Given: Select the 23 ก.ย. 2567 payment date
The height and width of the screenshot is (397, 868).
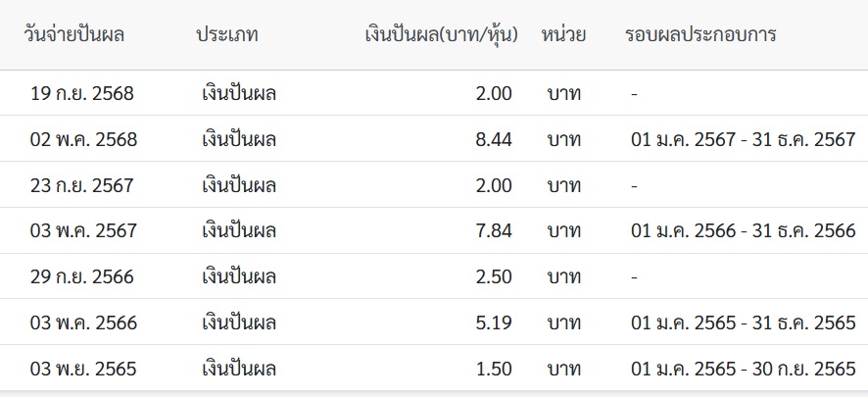Looking at the screenshot, I should [x=82, y=185].
